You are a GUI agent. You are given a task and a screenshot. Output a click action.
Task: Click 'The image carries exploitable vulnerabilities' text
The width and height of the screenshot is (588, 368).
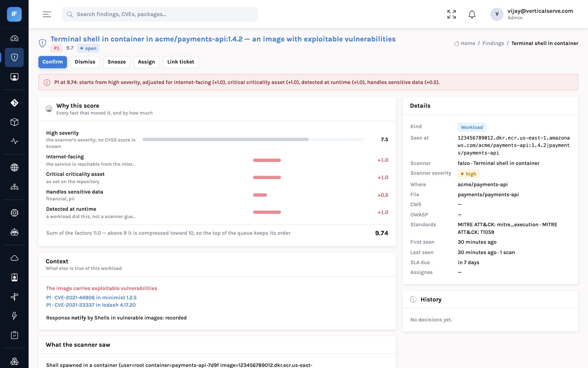click(x=102, y=288)
